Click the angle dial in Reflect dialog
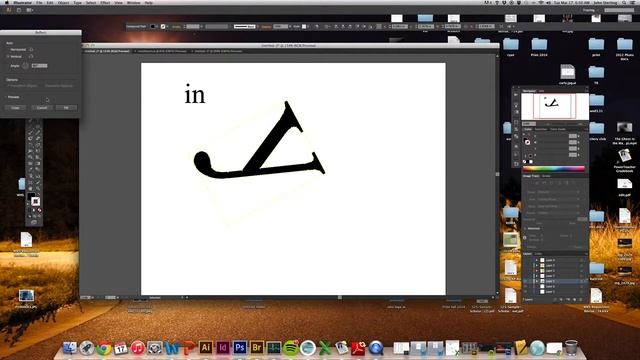 pos(25,65)
